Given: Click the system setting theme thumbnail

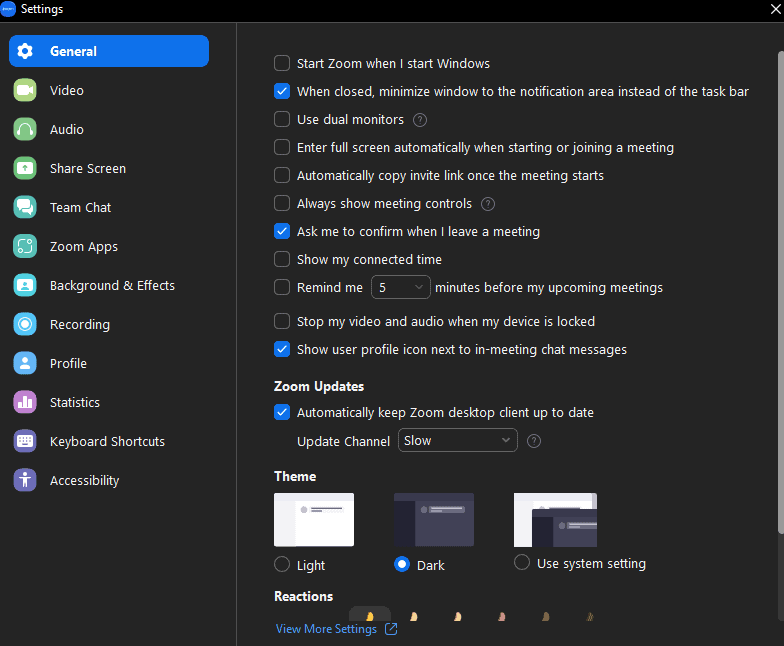Looking at the screenshot, I should click(x=556, y=520).
